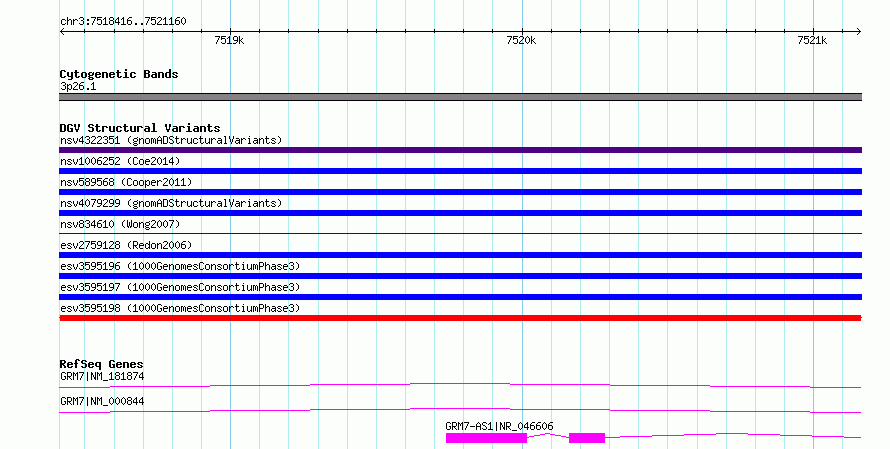Viewport: 890px width, 449px height.
Task: Open the nsv4079299 gnomAD variant label
Action: (x=171, y=203)
